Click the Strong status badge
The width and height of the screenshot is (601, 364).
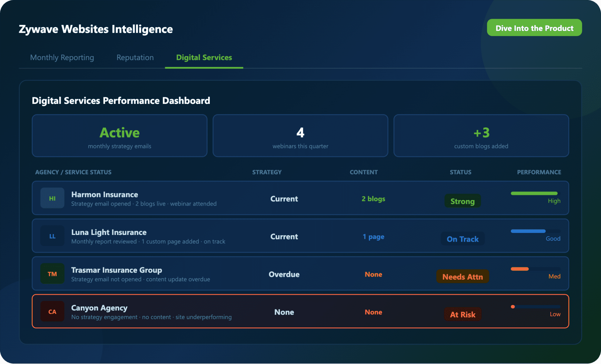(462, 201)
